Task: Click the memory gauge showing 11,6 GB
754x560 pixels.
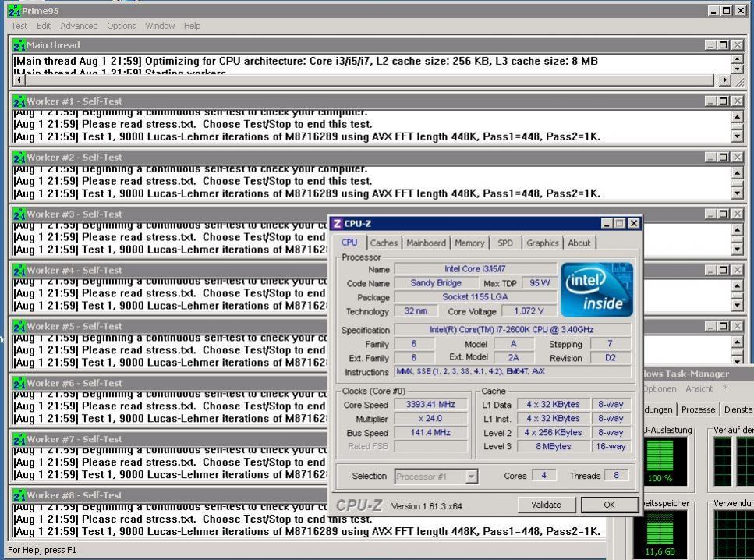Action: [660, 534]
